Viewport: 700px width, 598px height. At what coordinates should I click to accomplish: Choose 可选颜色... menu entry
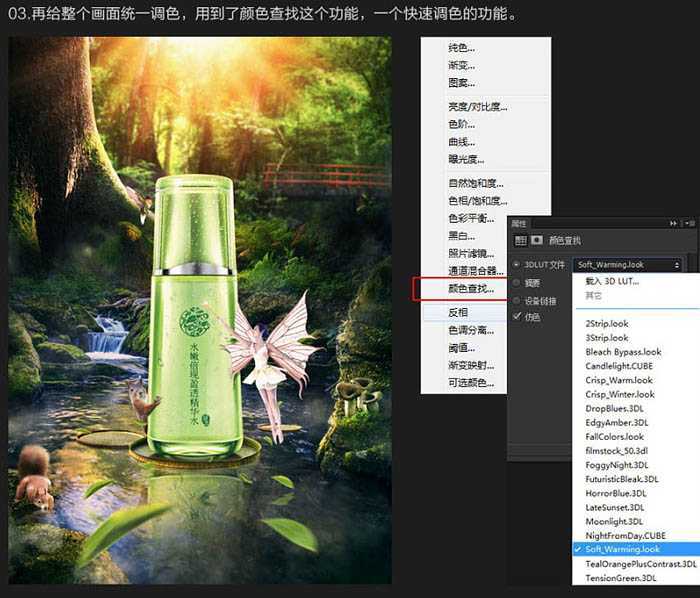point(471,382)
